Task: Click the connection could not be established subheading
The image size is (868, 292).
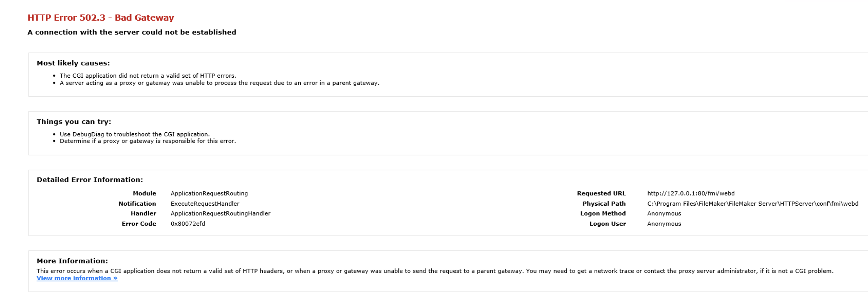Action: (132, 32)
